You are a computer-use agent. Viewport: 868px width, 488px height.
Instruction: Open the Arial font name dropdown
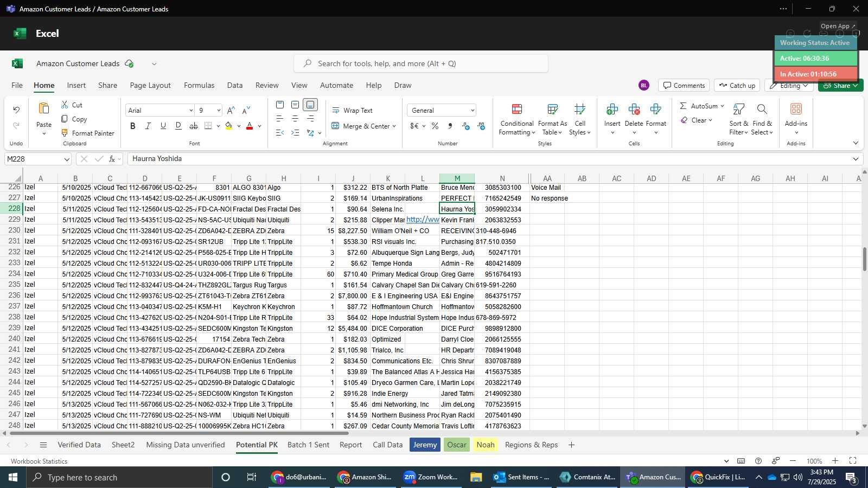[190, 111]
